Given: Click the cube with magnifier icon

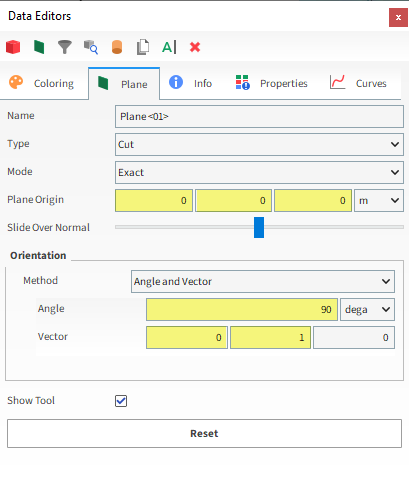Looking at the screenshot, I should pyautogui.click(x=91, y=47).
